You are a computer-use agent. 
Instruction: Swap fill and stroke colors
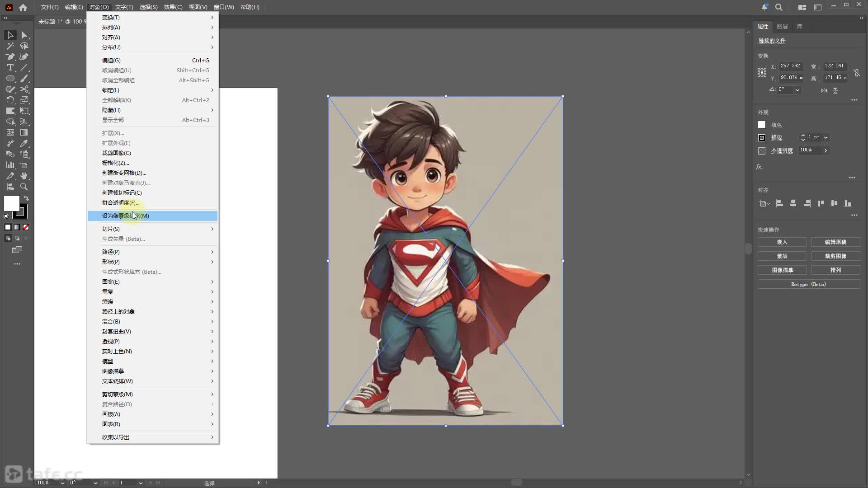(x=26, y=198)
